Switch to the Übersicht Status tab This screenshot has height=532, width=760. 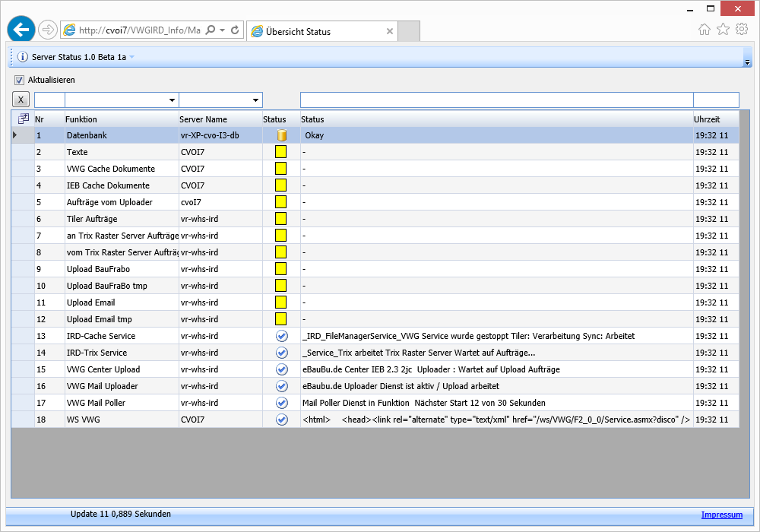click(321, 31)
